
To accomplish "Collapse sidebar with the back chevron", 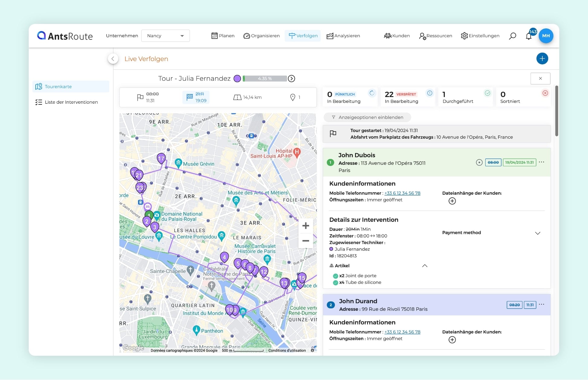I will click(x=113, y=59).
